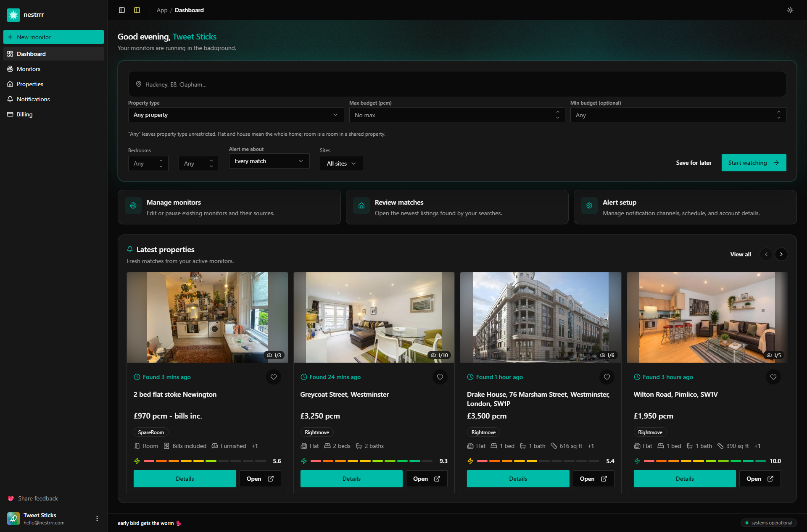Open Notifications in the sidebar
This screenshot has height=532, width=807.
pyautogui.click(x=54, y=99)
